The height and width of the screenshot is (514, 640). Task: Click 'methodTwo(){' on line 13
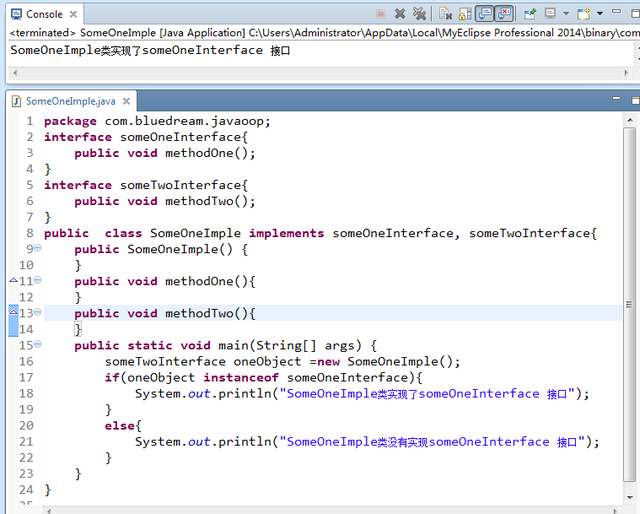point(210,314)
